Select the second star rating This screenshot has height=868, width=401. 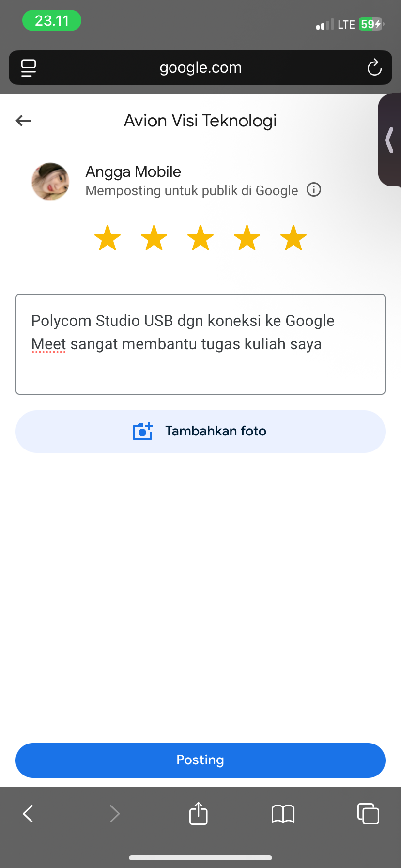(x=154, y=238)
